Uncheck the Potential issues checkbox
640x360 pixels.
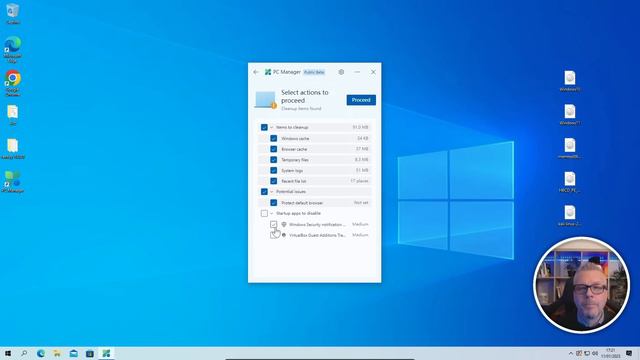(264, 191)
